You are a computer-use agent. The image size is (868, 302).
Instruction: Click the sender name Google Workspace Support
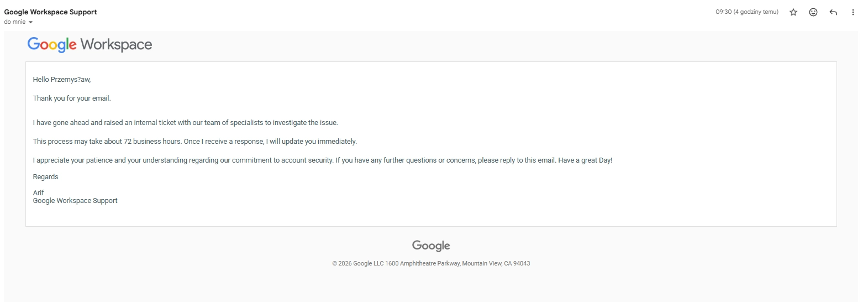coord(50,12)
